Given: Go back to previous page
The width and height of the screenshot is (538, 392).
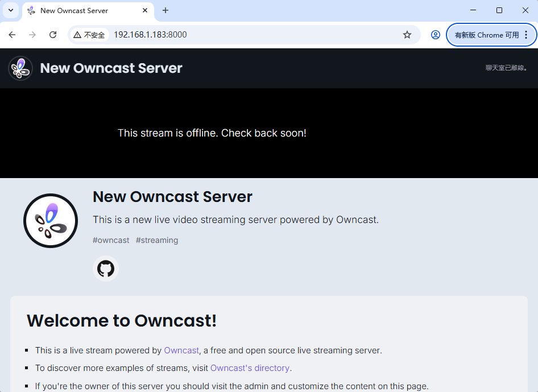Looking at the screenshot, I should click(12, 35).
